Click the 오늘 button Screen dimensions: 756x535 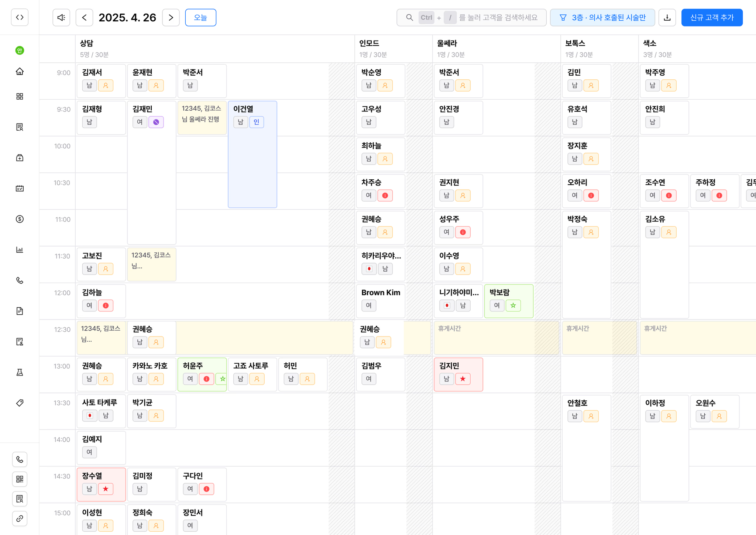click(200, 17)
